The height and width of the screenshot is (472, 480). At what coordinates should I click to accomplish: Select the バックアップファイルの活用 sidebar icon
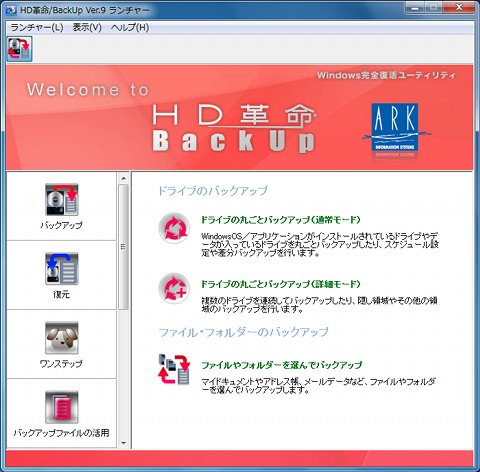62,407
